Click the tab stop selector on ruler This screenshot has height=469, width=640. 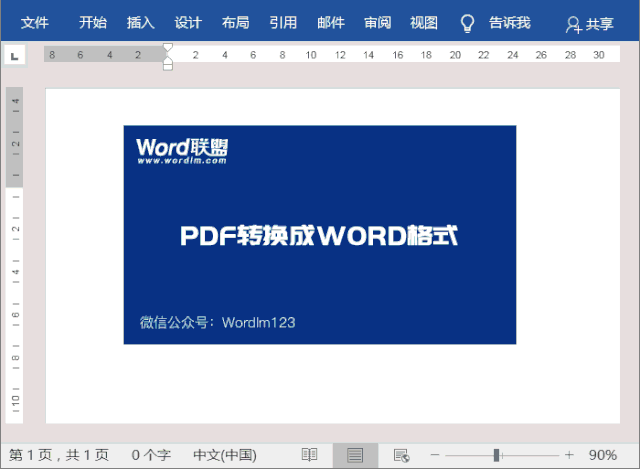pyautogui.click(x=14, y=56)
